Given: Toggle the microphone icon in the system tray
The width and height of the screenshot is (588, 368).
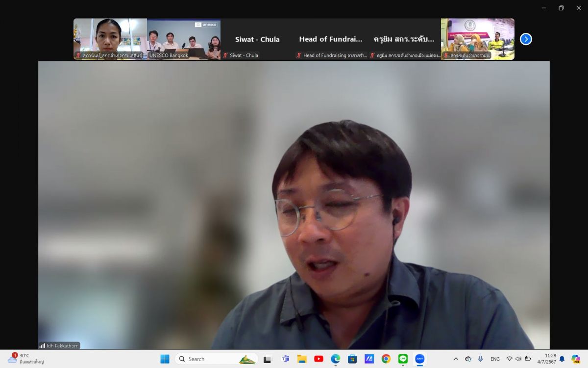Looking at the screenshot, I should tap(480, 359).
